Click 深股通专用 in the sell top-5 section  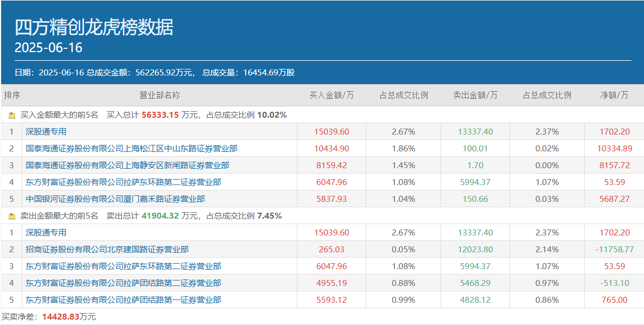[x=46, y=233]
